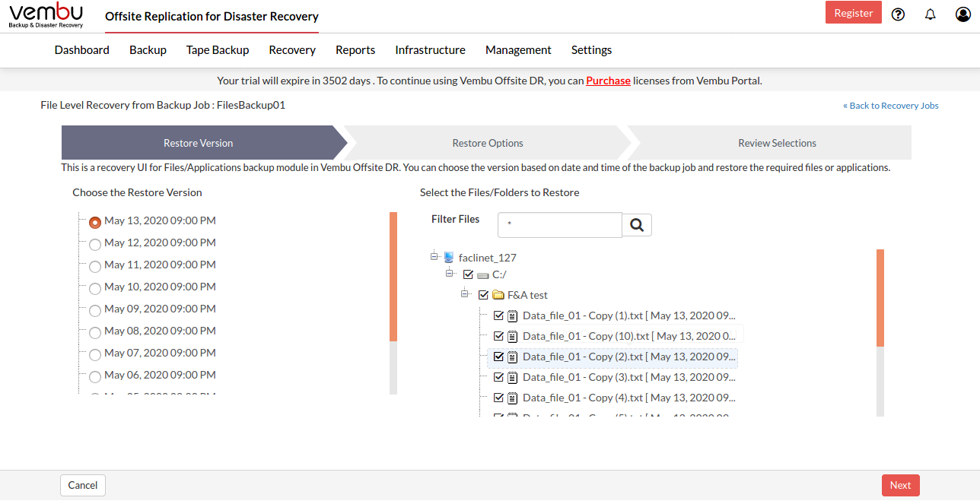The image size is (980, 504).
Task: Open the Recovery menu
Action: coord(292,50)
